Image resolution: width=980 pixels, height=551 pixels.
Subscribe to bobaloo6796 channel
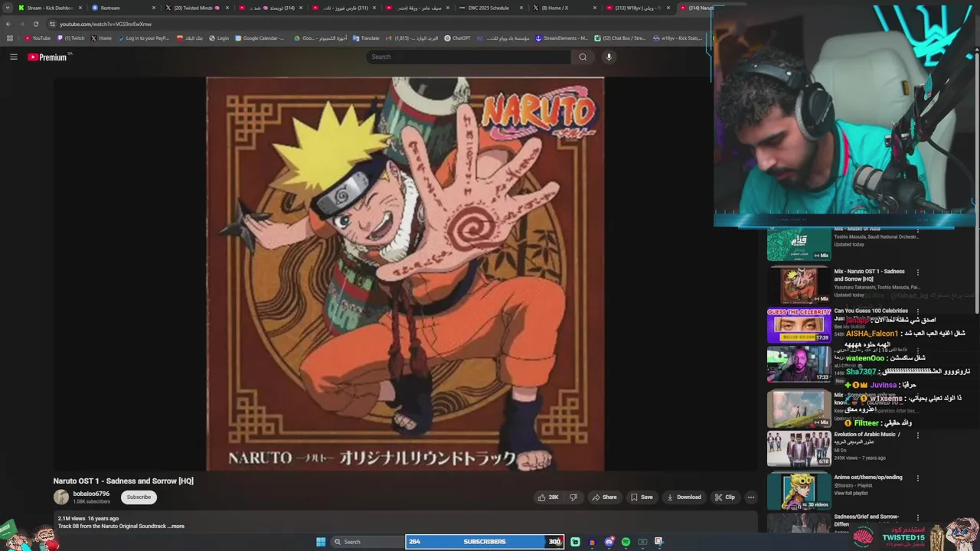[139, 497]
